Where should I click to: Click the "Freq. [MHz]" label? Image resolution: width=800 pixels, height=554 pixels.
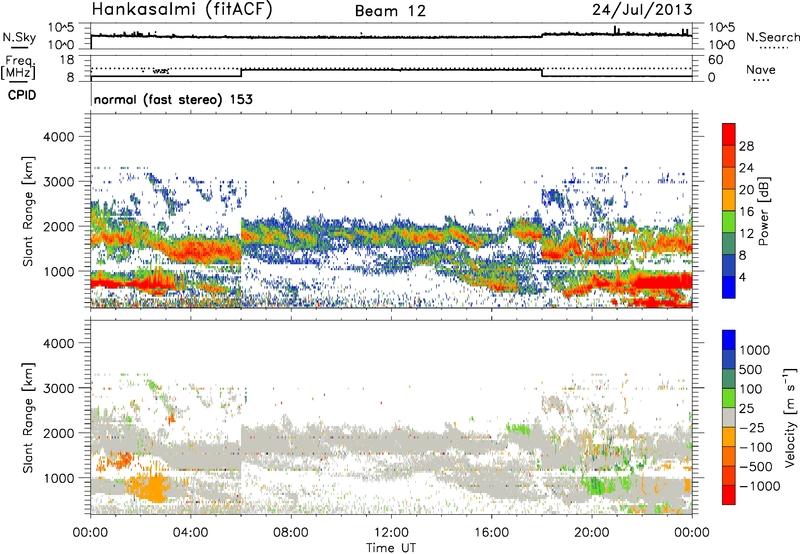[19, 68]
